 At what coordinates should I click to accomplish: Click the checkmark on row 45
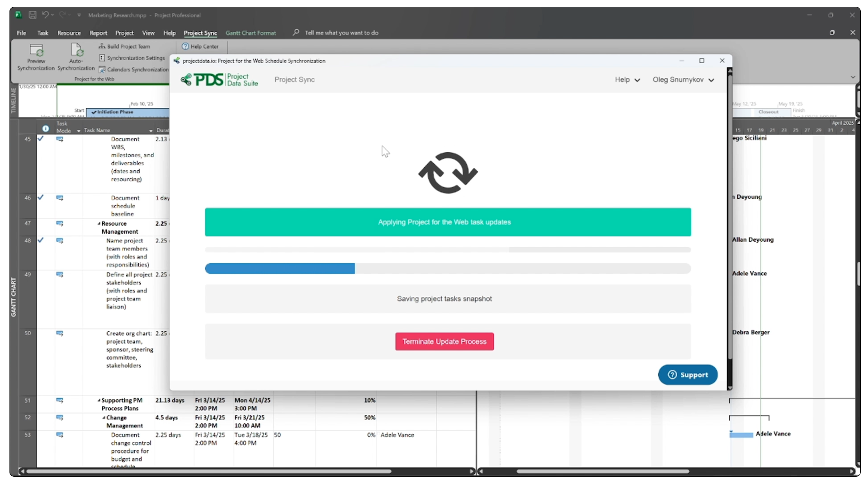tap(41, 139)
